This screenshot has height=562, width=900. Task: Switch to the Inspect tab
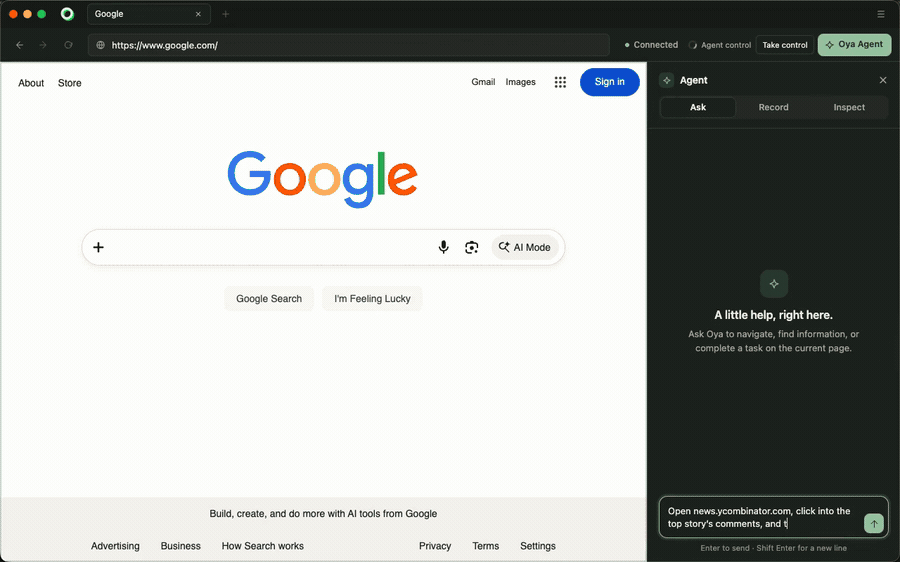click(849, 107)
